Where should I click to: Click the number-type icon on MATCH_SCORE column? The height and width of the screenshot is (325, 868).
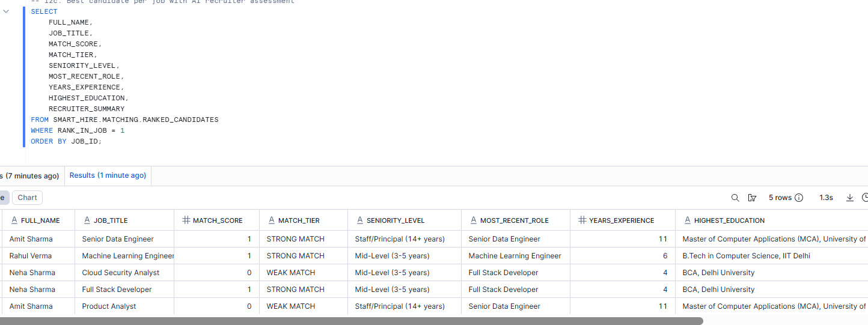coord(186,220)
